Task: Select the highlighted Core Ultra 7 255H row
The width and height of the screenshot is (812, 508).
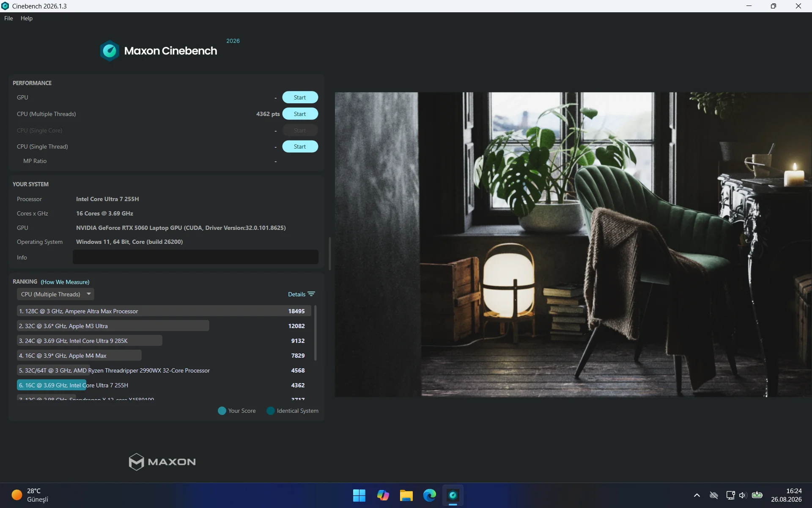Action: 164,385
